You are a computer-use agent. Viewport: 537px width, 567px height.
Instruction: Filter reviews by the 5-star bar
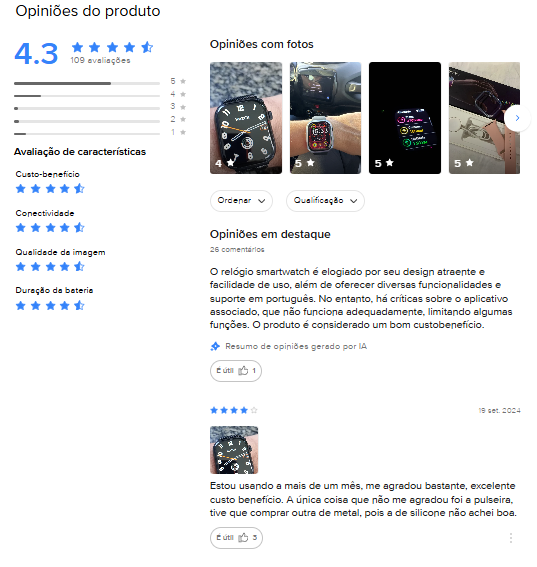click(x=100, y=83)
